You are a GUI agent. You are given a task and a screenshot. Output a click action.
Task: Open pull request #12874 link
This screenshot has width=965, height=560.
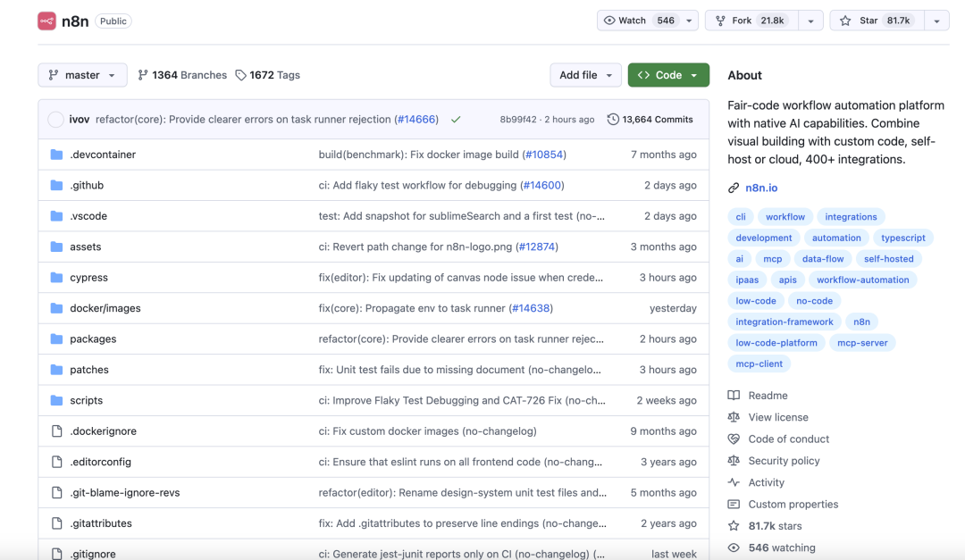point(536,247)
